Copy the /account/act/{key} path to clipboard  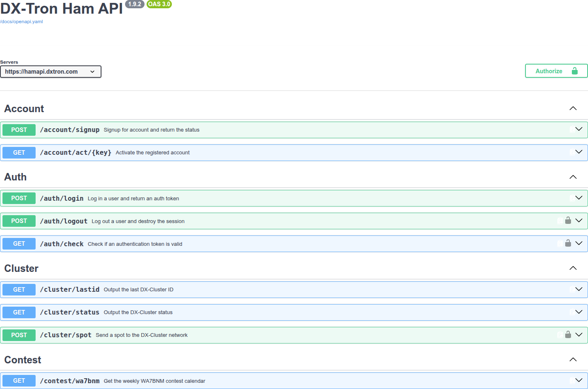tap(572, 152)
